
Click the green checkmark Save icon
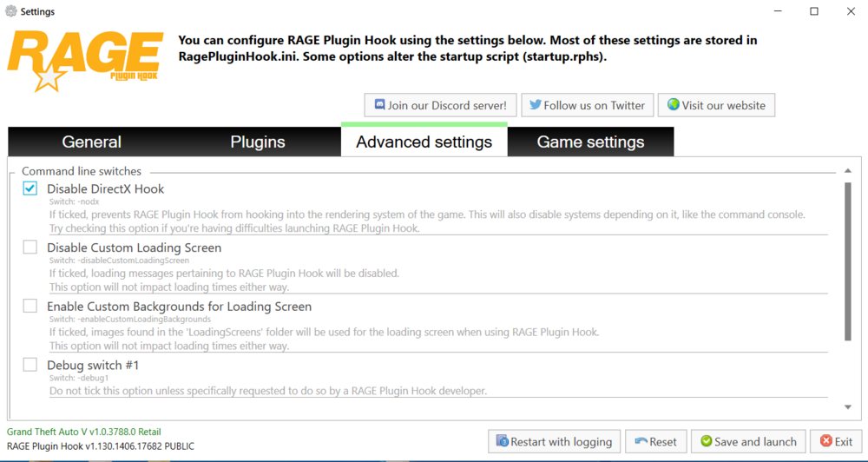(x=707, y=441)
